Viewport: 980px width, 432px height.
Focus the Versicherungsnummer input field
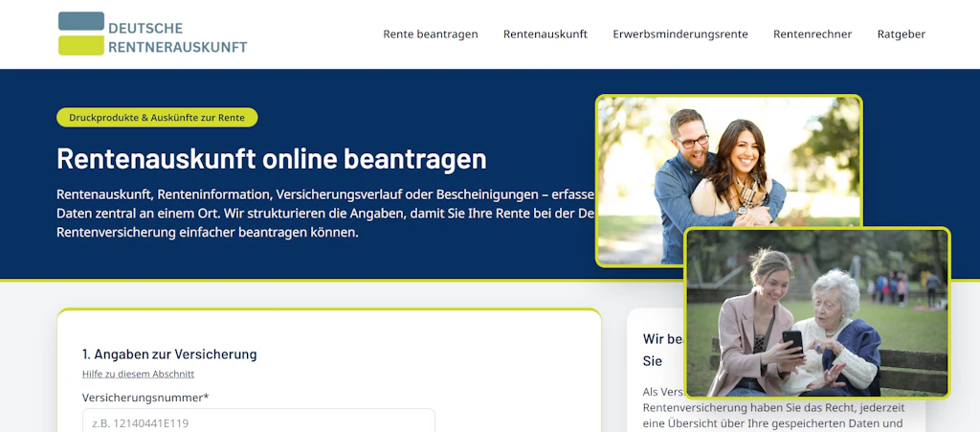pyautogui.click(x=258, y=421)
